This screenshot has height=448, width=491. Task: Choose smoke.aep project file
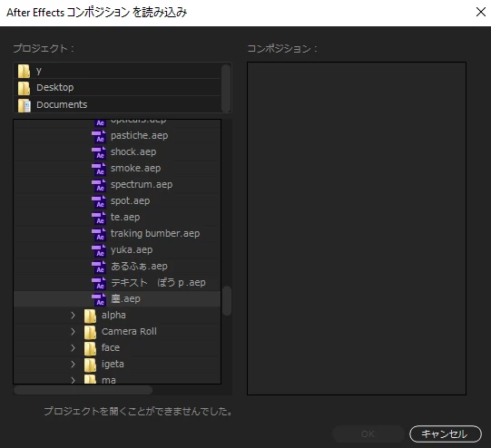(135, 168)
